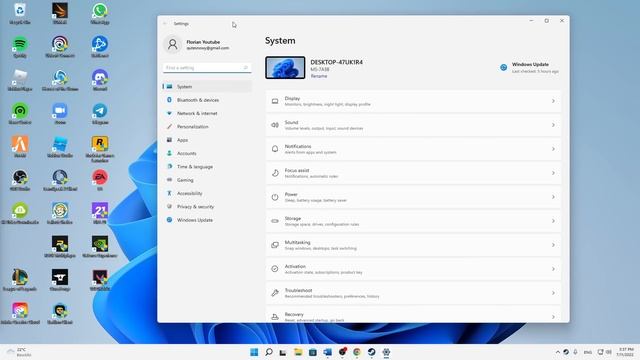Open Apps in the Settings sidebar

[x=207, y=140]
